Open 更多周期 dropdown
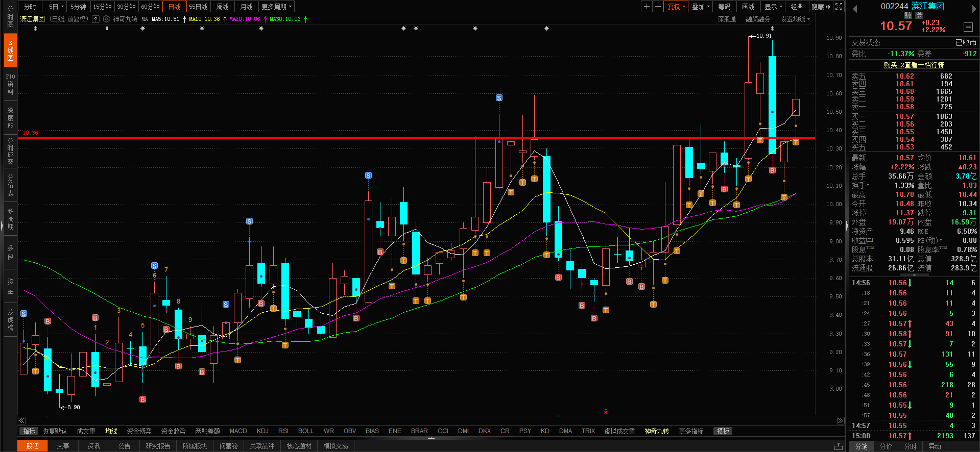Image resolution: width=980 pixels, height=452 pixels. [x=276, y=7]
